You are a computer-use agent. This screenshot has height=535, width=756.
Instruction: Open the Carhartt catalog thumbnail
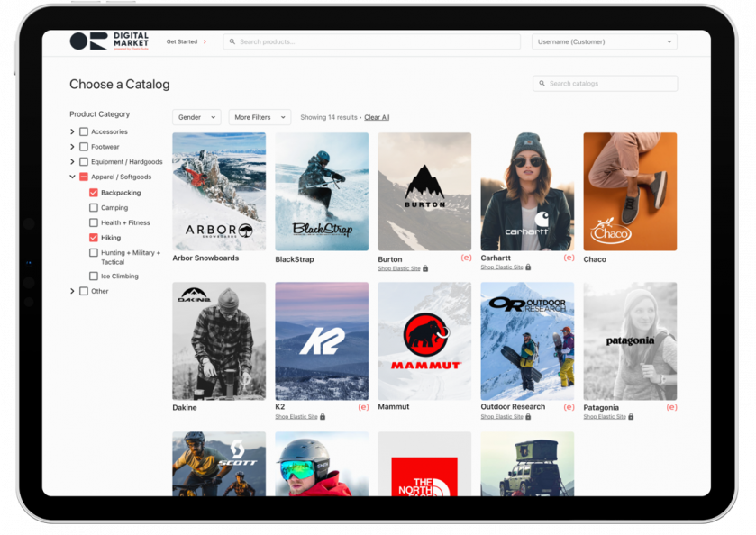(527, 191)
